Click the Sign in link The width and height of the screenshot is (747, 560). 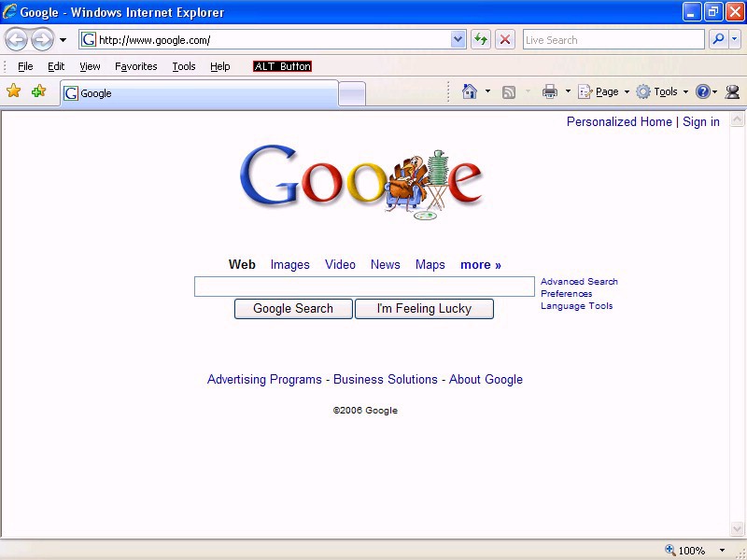point(701,122)
